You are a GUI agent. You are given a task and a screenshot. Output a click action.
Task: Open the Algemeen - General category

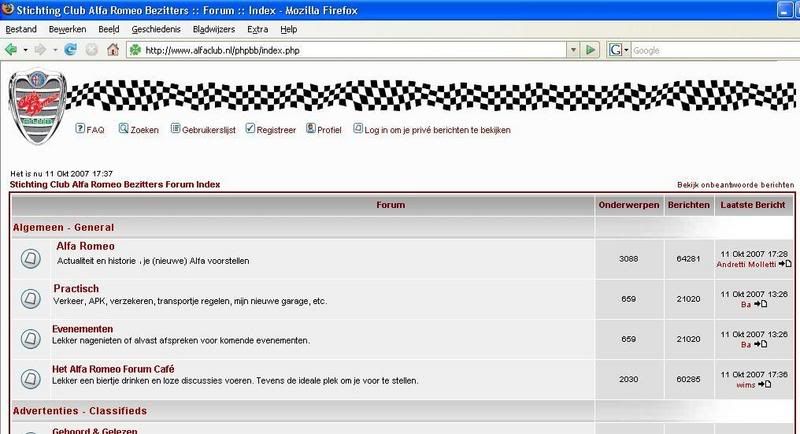click(63, 227)
